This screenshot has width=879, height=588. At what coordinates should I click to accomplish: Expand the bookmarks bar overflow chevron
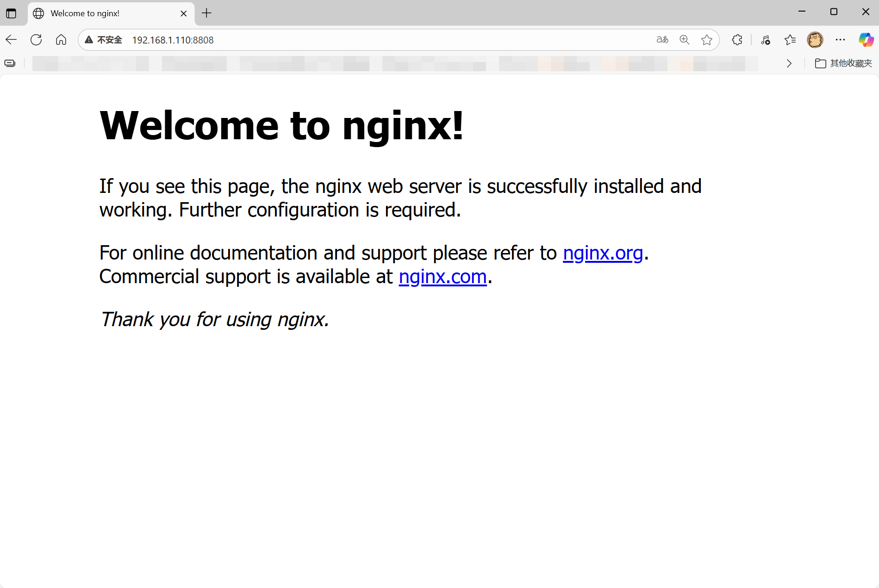coord(789,63)
